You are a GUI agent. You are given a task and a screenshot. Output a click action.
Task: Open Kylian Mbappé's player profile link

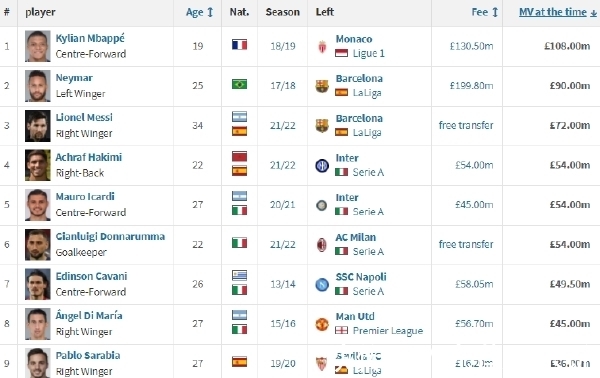pos(90,38)
